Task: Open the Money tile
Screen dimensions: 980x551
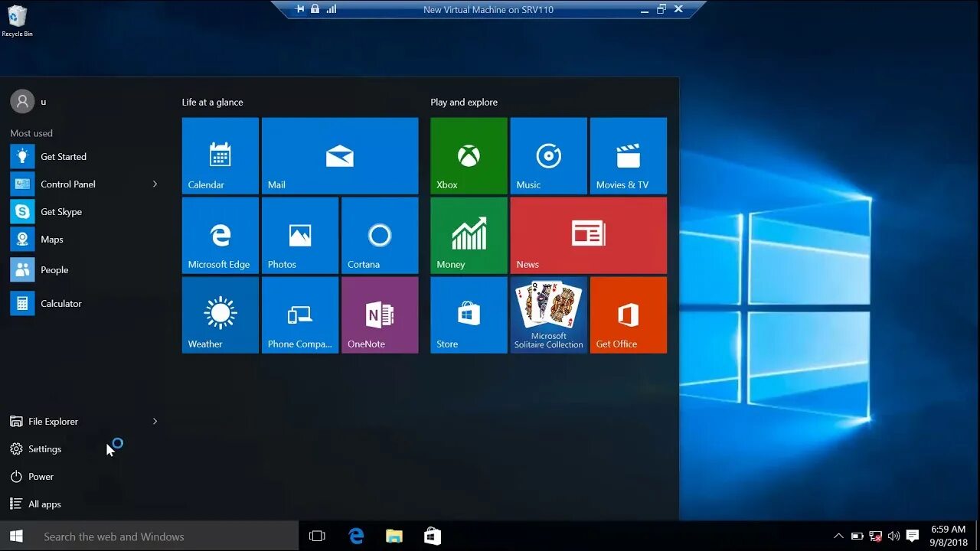Action: pos(469,235)
